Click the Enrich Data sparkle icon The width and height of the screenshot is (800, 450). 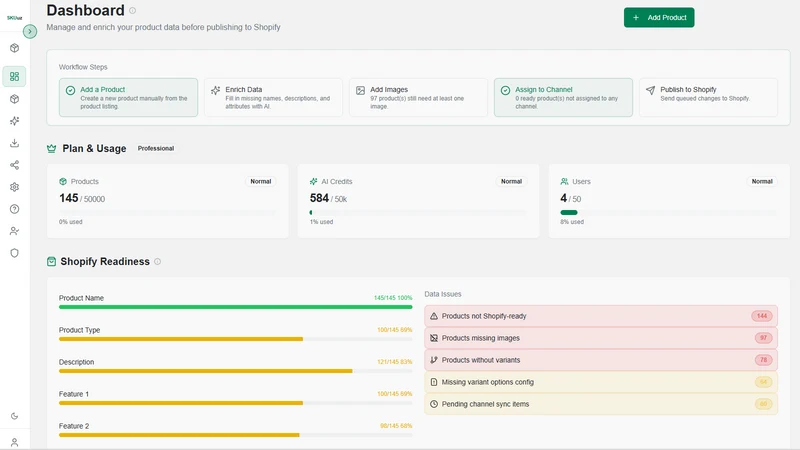click(x=215, y=90)
